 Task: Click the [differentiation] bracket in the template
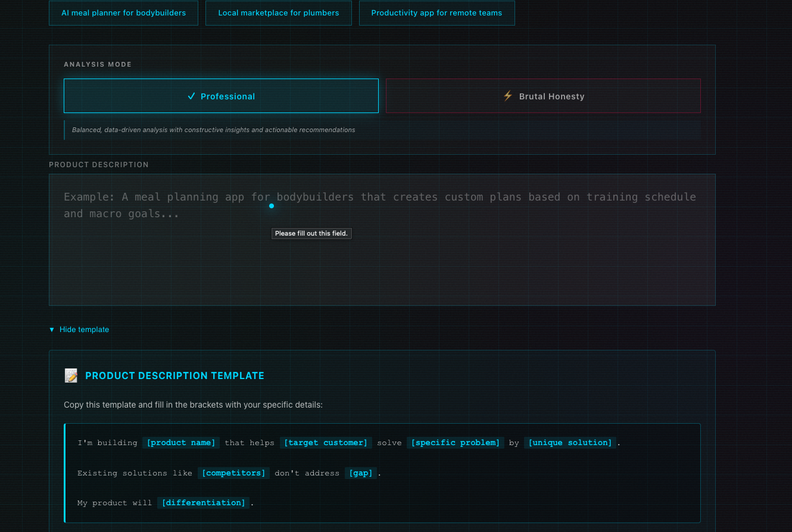point(203,502)
